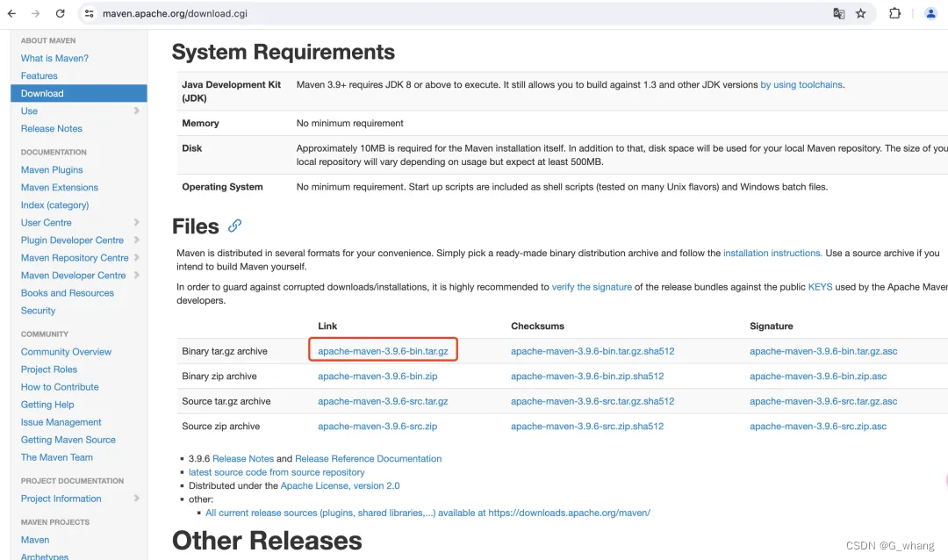This screenshot has height=560, width=948.
Task: Click the 'Checksums' column header
Action: coord(537,326)
